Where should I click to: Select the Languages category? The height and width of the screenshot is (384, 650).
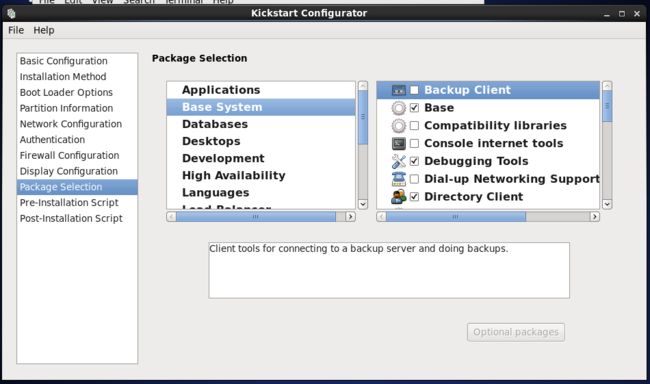(261, 193)
